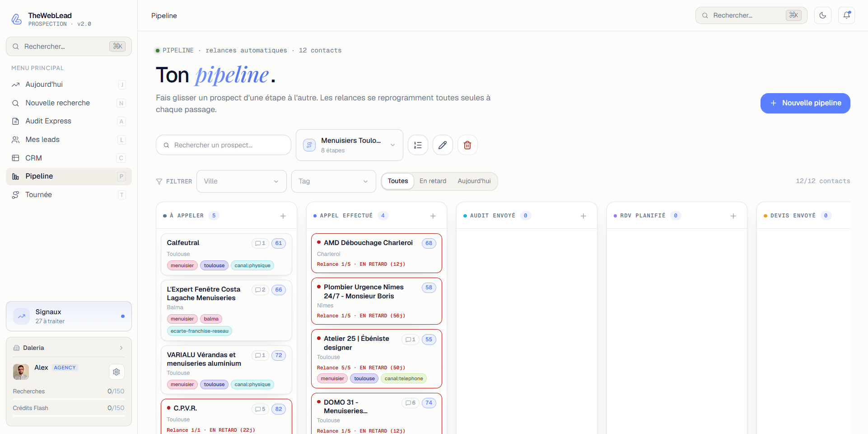
Task: Expand the Daleria workspace chevron
Action: point(121,348)
